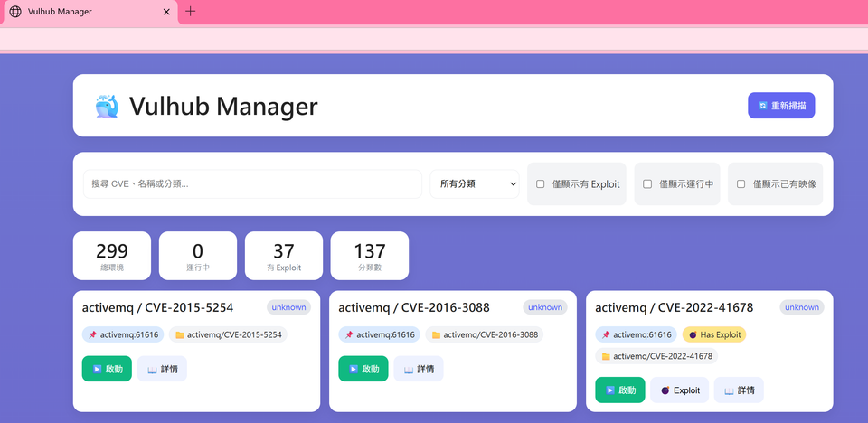Click the whale logo beside Vulhub Manager
Viewport: 868px width, 423px height.
click(107, 107)
